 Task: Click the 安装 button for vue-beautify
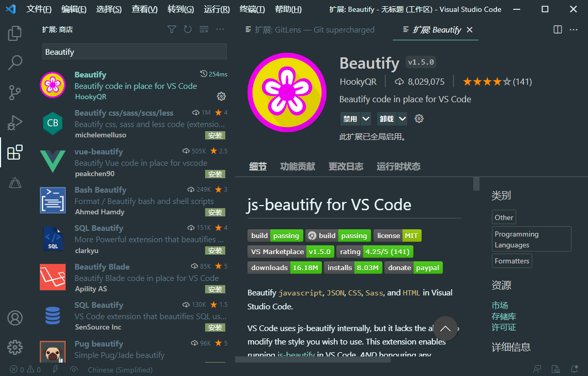215,174
